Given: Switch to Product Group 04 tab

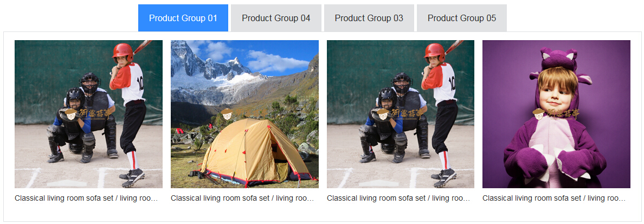Looking at the screenshot, I should coord(276,18).
